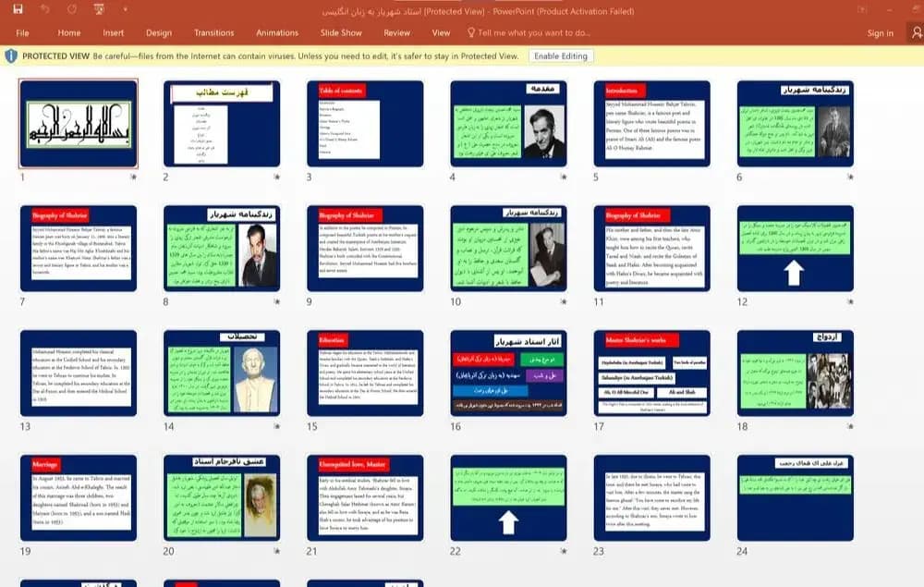Click the Save icon in the title bar
Viewport: 924px width, 587px height.
tap(18, 9)
